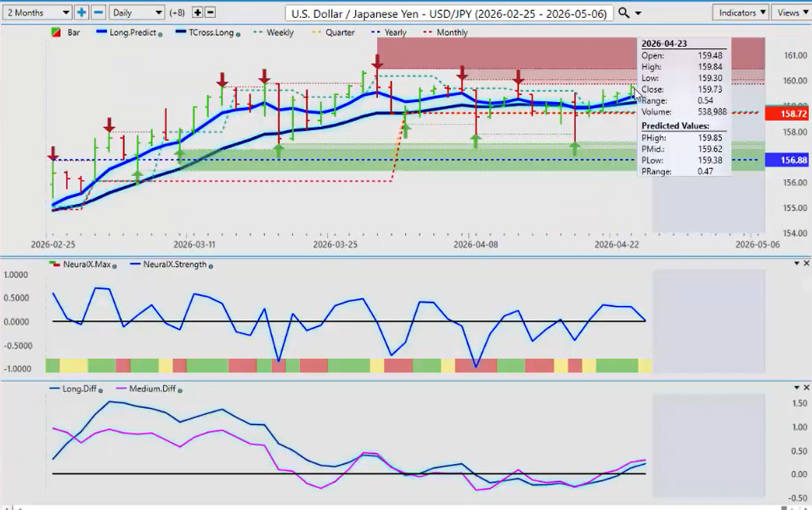The image size is (812, 510).
Task: Toggle the NeuralX.Strength series legend
Action: pyautogui.click(x=170, y=264)
